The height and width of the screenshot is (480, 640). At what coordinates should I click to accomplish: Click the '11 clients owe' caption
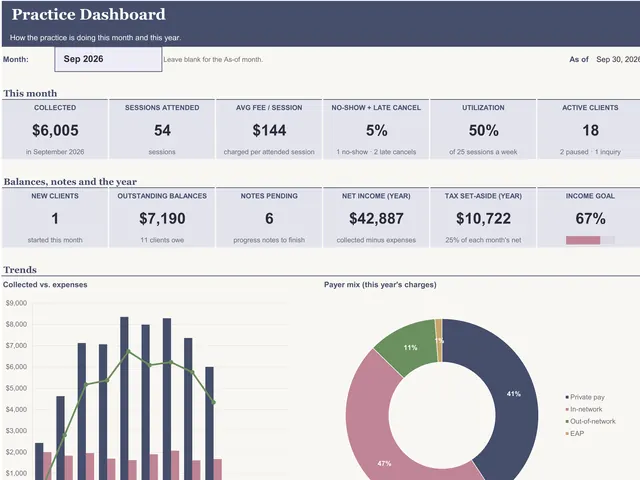pyautogui.click(x=162, y=240)
